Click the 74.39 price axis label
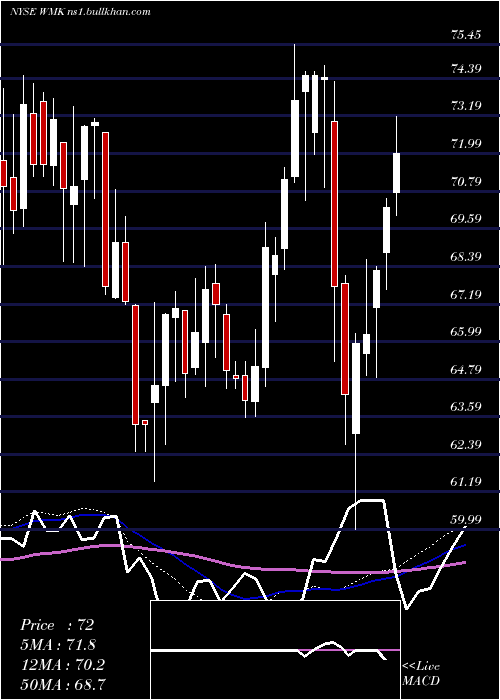 point(466,68)
